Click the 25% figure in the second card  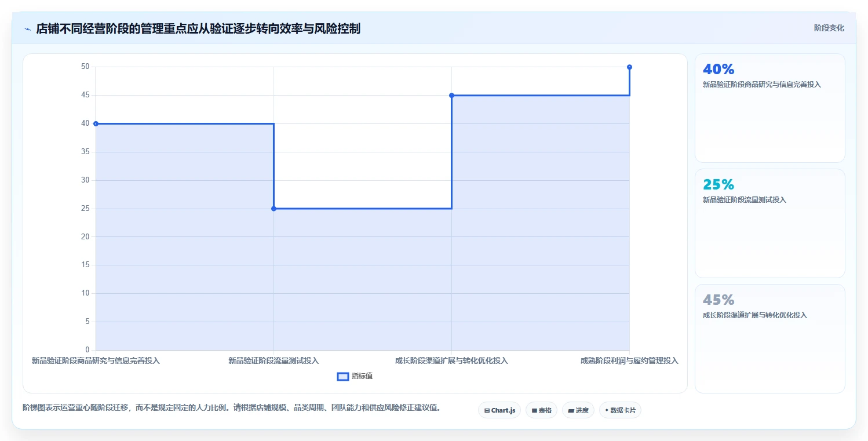[x=719, y=184]
